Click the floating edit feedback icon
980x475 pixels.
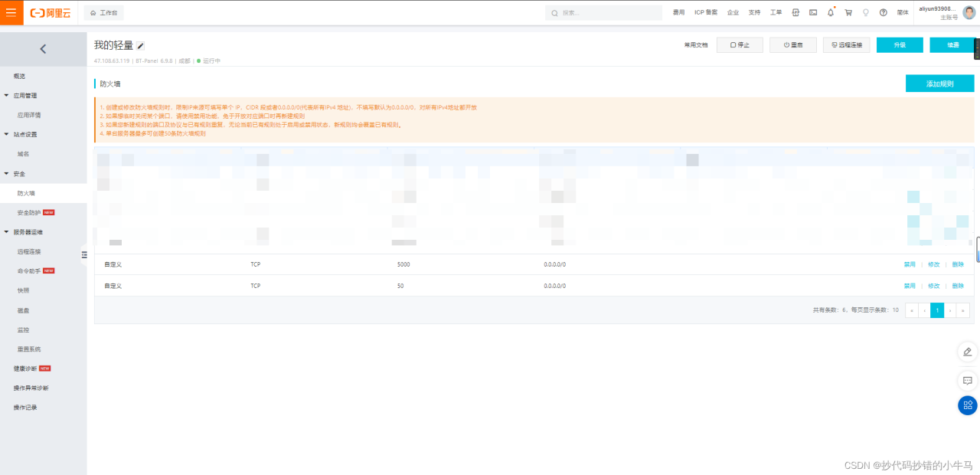coord(967,352)
